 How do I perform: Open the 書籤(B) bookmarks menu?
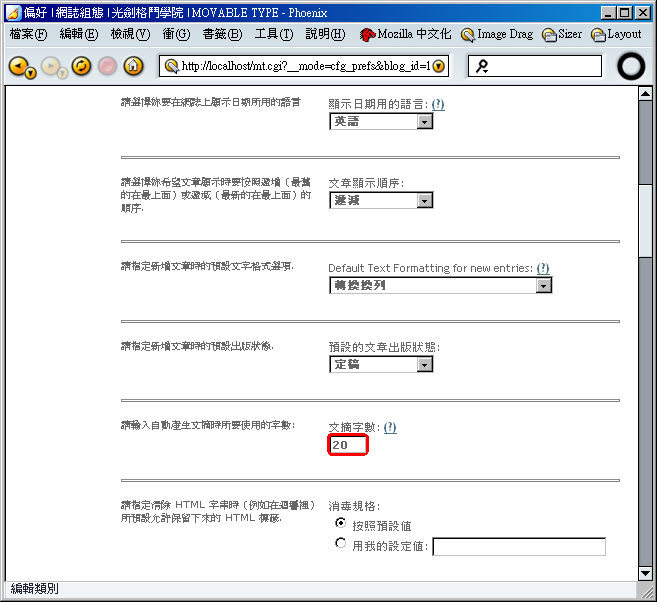pos(222,34)
